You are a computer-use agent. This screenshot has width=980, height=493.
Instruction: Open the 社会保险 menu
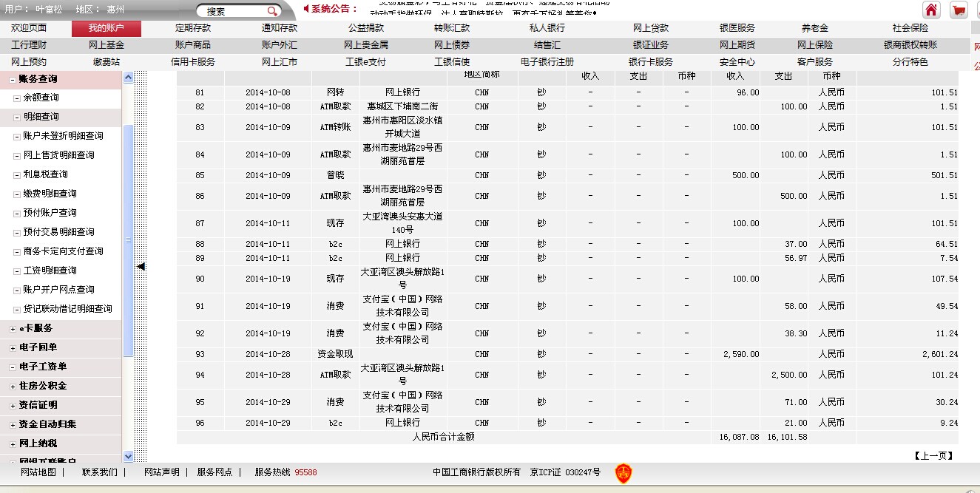[910, 28]
